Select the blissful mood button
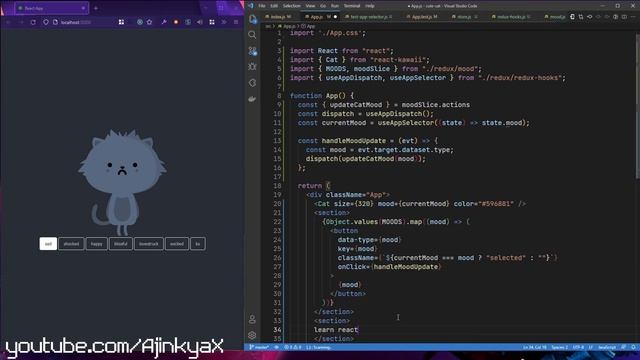 click(121, 244)
